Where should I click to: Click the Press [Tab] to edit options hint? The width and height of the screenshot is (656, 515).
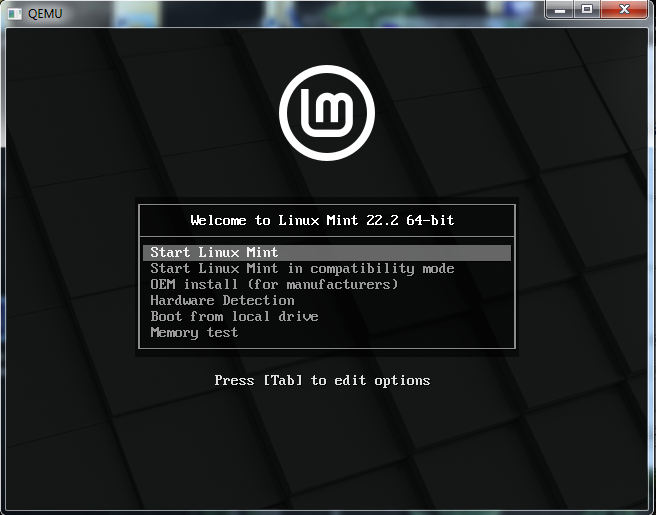click(322, 381)
